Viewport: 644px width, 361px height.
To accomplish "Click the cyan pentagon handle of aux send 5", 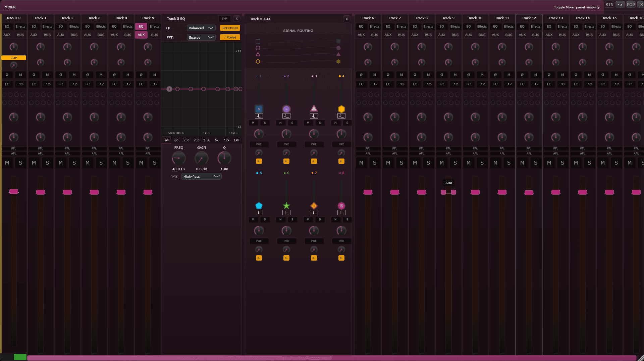I will (259, 206).
